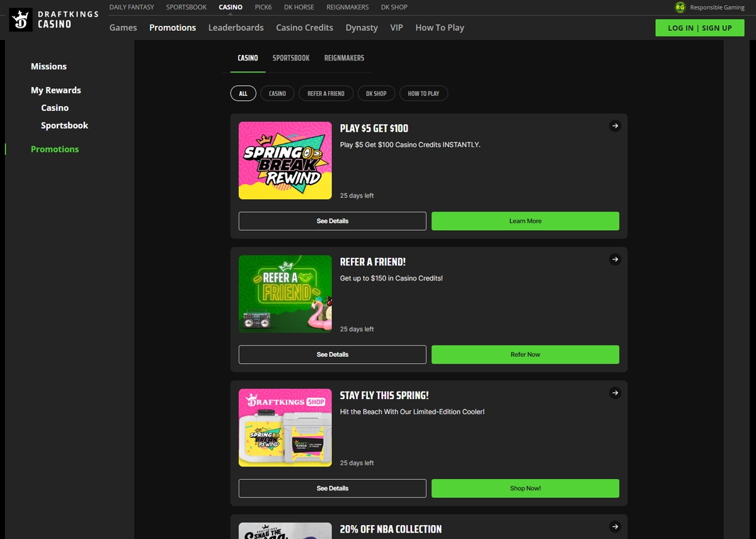
Task: Open the Daily Fantasy product link
Action: [132, 8]
